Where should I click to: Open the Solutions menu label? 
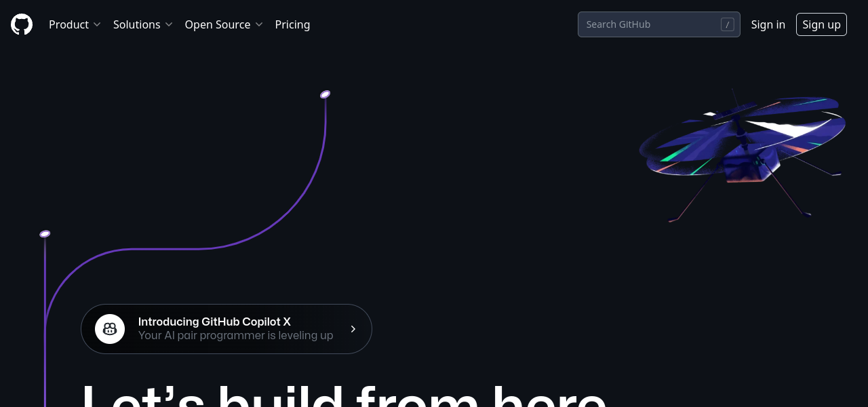136,24
